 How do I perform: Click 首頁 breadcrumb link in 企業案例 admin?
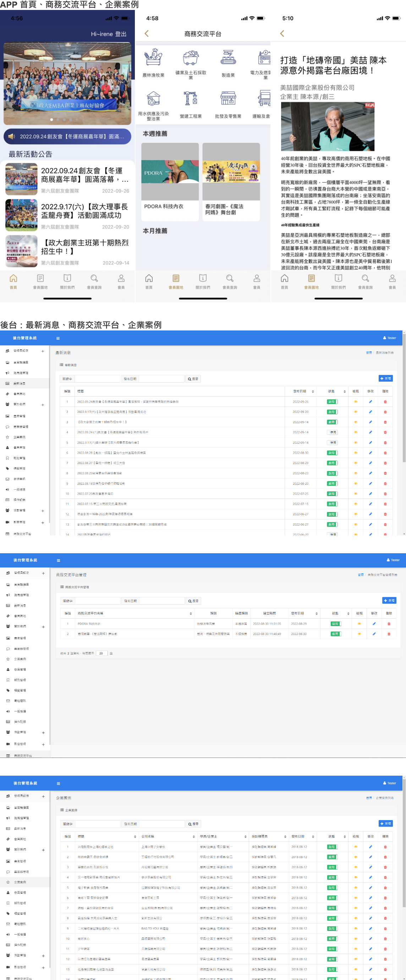coord(369,798)
